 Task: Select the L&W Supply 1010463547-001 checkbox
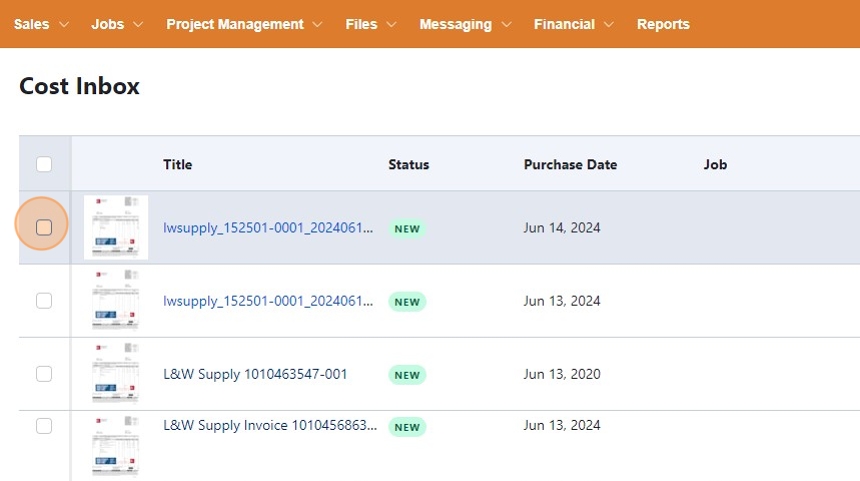pyautogui.click(x=44, y=374)
